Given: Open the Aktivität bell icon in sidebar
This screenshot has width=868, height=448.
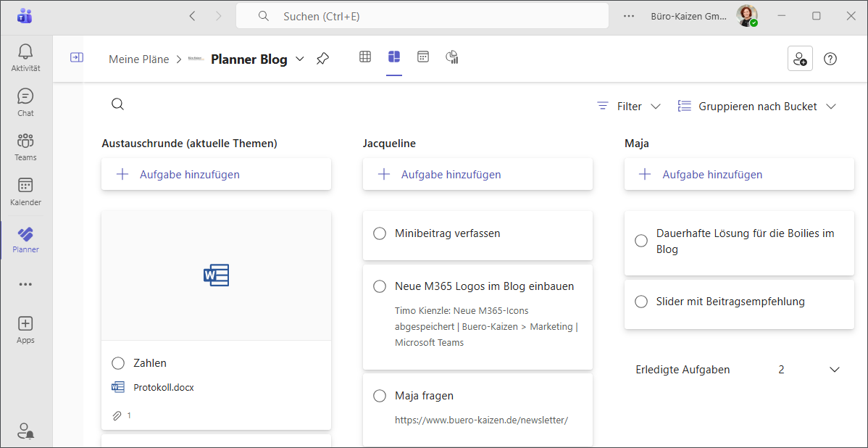Looking at the screenshot, I should (x=25, y=57).
